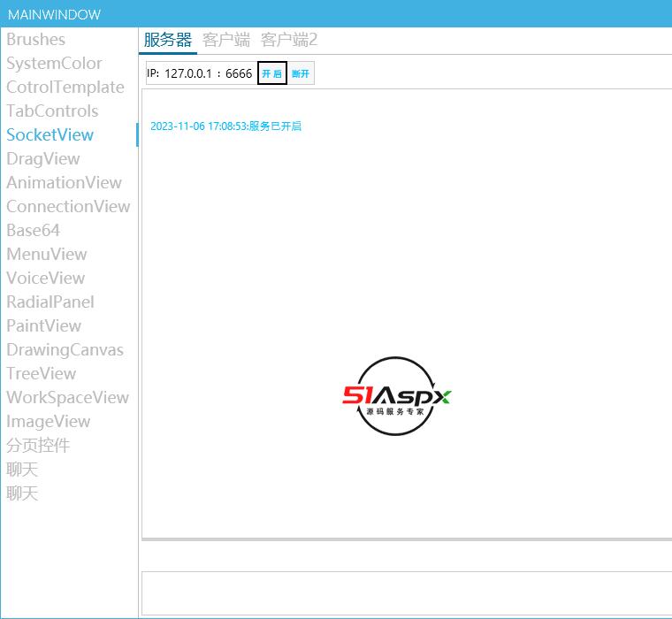Select Base64 in the sidebar
The image size is (672, 619).
33,231
